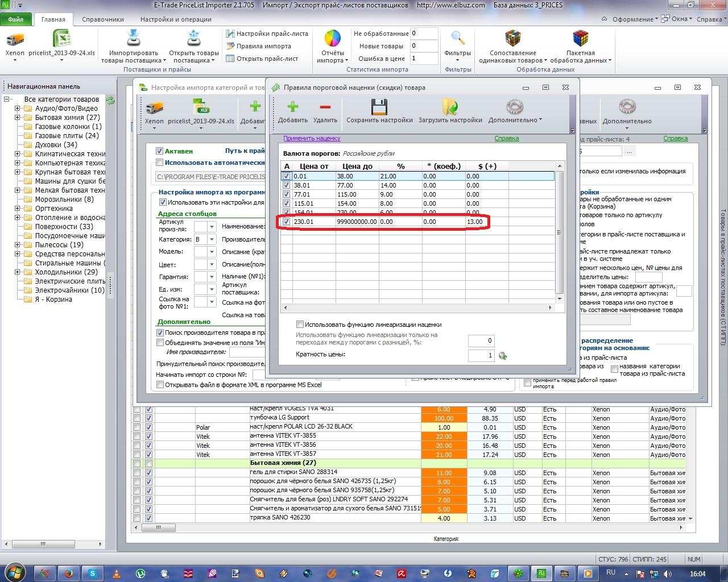Expand Бытовая химия (27) tree node

(x=17, y=118)
